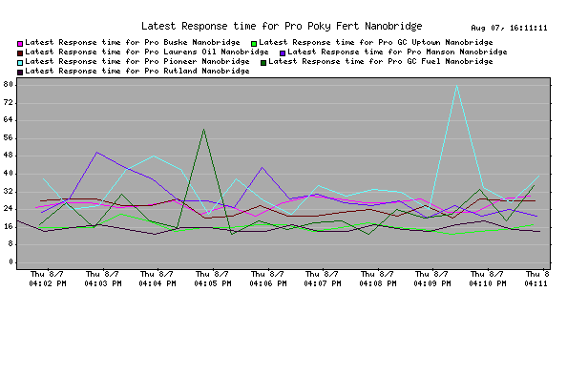
Task: Click the purple peak near 04:03 PM
Action: tap(96, 153)
